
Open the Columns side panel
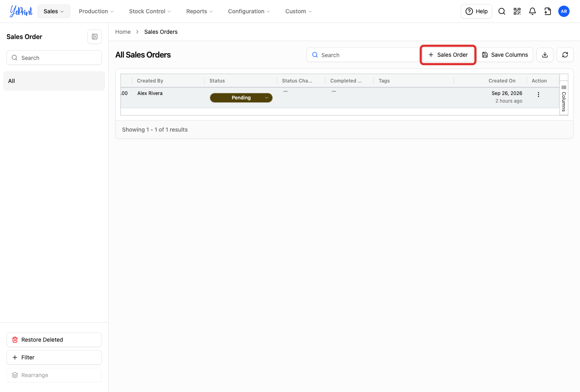coord(564,98)
